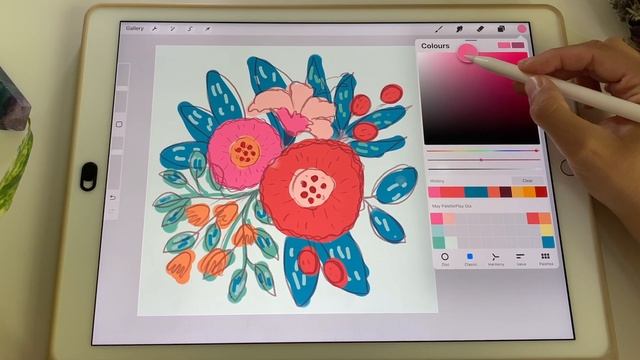Viewport: 640px width, 360px height.
Task: Select peach swatch in palette top row
Action: tap(449, 218)
